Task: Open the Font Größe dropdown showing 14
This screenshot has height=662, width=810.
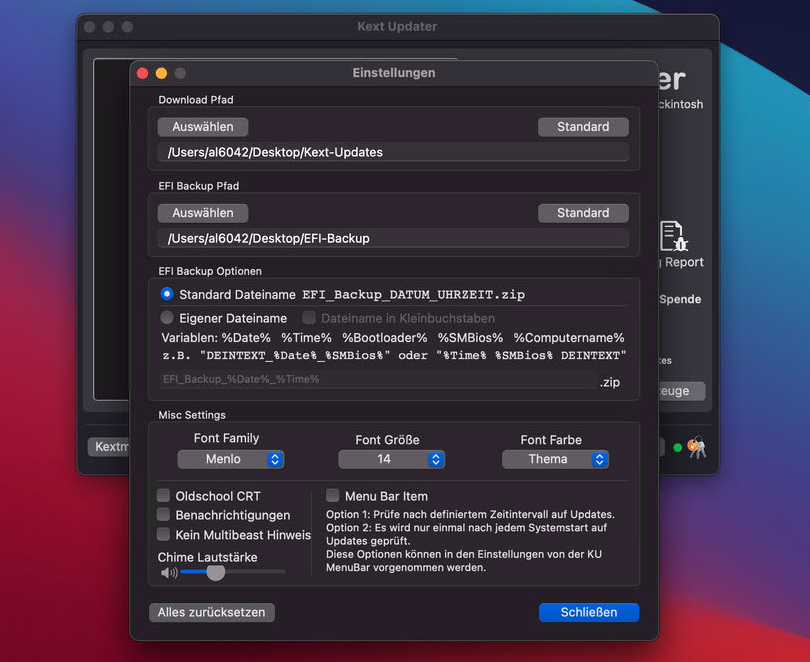Action: 391,459
